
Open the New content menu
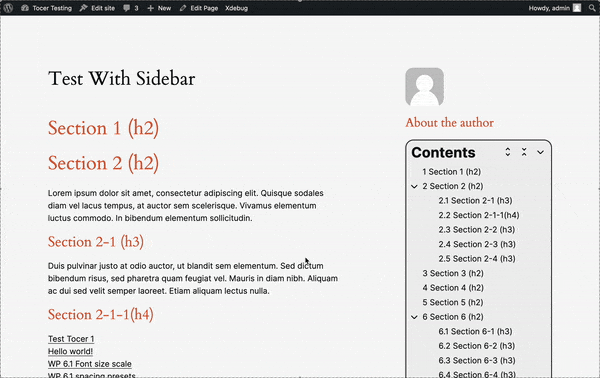pyautogui.click(x=159, y=8)
